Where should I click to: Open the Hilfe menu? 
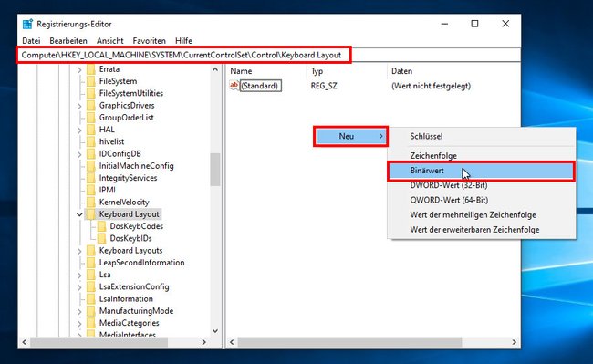pyautogui.click(x=183, y=40)
